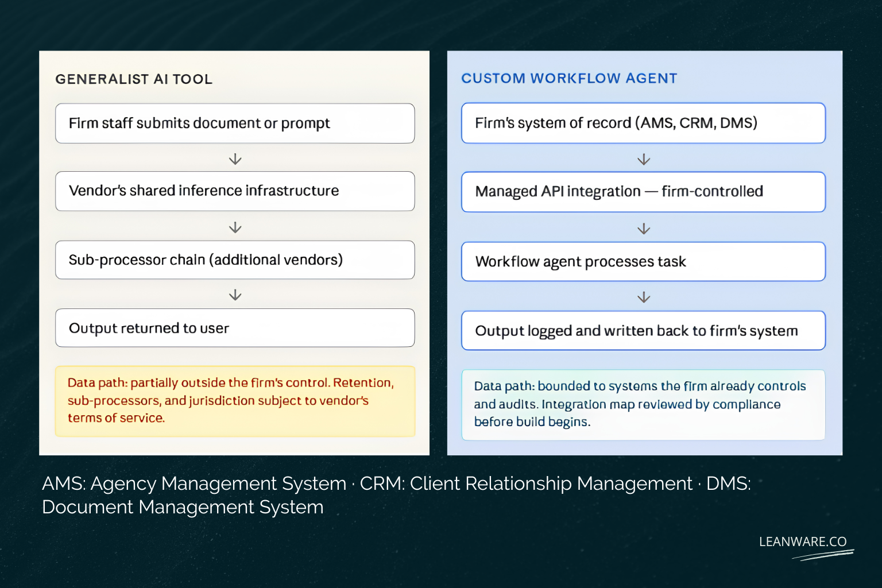Click the 'CUSTOM WORKFLOW AGENT' heading
Image resolution: width=882 pixels, height=588 pixels.
[569, 79]
